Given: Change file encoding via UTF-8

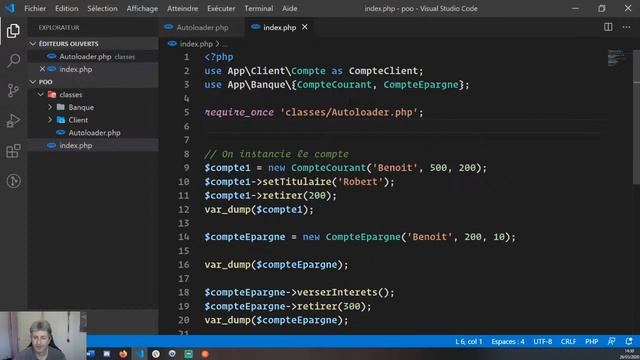Looking at the screenshot, I should (542, 341).
